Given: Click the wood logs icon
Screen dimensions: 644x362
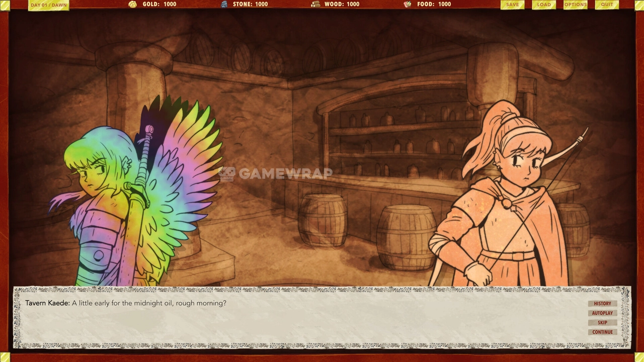Looking at the screenshot, I should coord(315,4).
